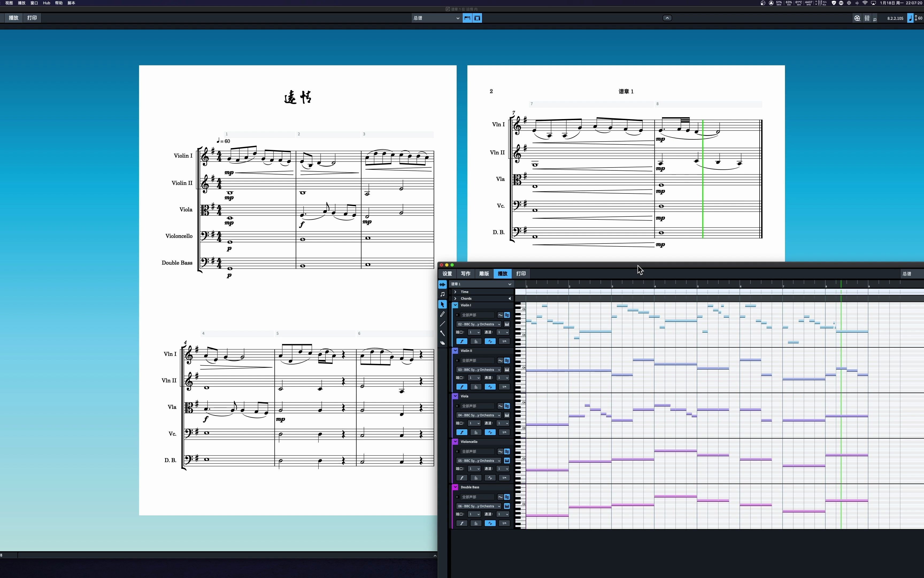Viewport: 924px width, 578px height.
Task: Select the brush percussion tool
Action: [x=442, y=333]
